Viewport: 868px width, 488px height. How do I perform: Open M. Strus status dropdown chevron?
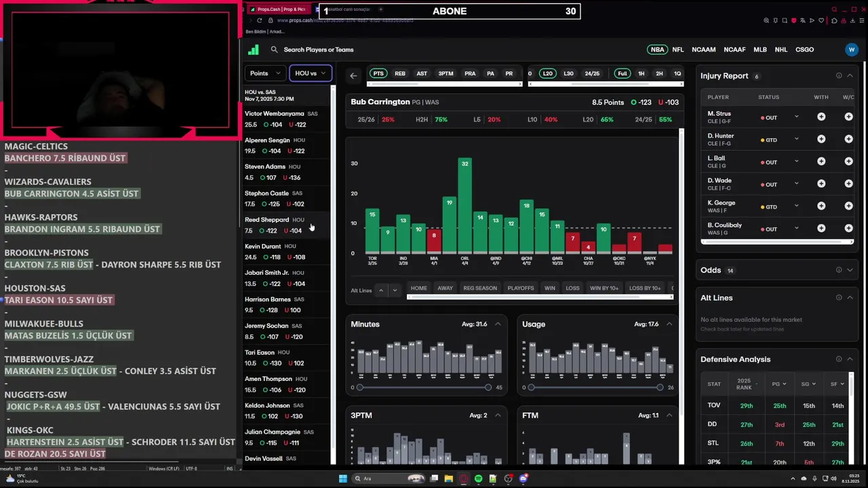[x=797, y=117]
